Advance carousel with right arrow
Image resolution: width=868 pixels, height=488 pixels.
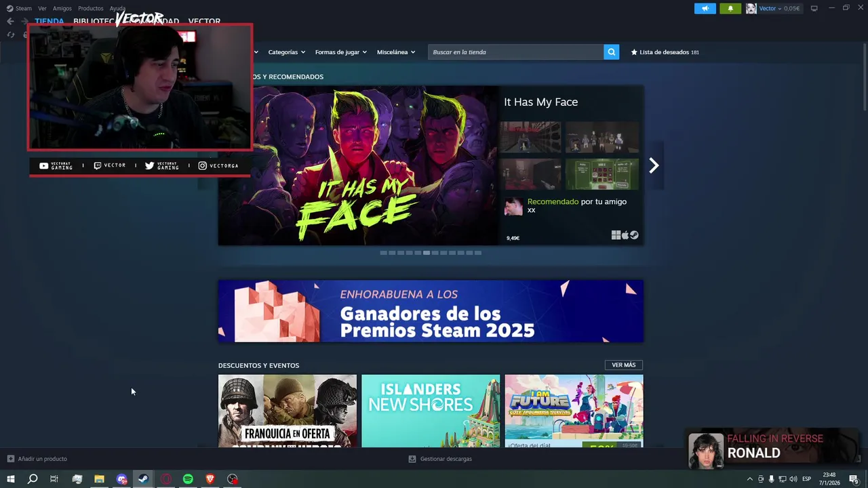tap(654, 165)
